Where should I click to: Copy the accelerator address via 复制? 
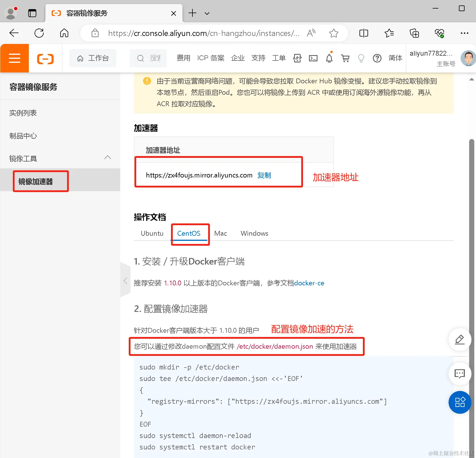[x=264, y=175]
